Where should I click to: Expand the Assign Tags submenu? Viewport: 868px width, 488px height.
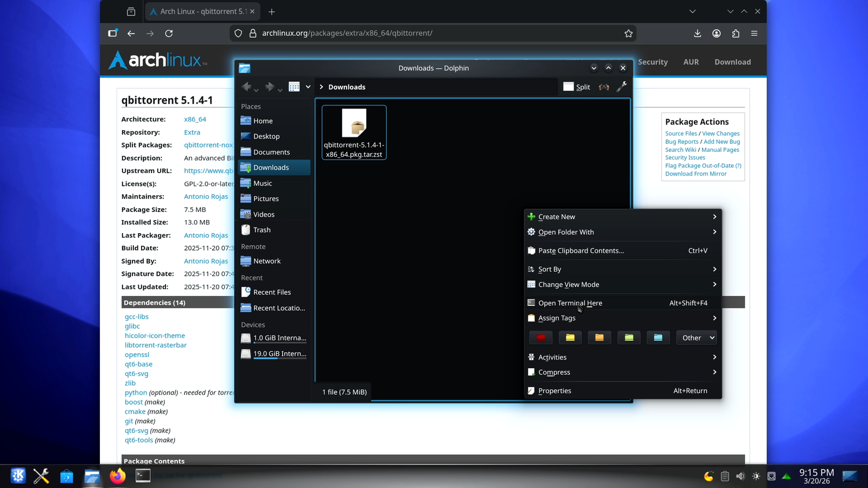pyautogui.click(x=623, y=318)
